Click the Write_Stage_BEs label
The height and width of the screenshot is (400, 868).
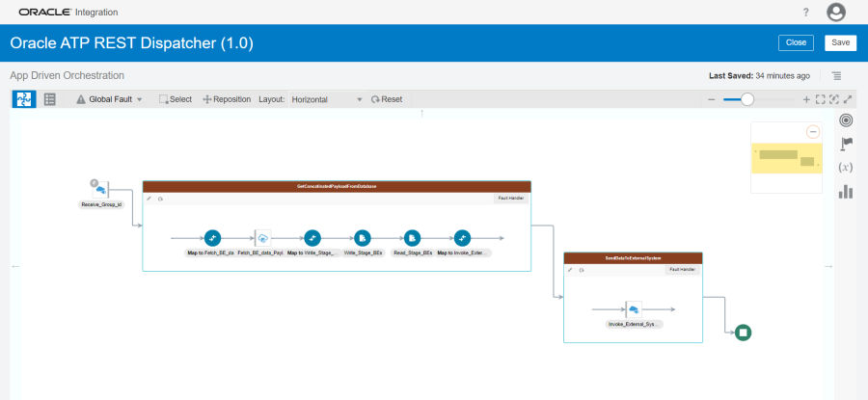click(x=363, y=253)
